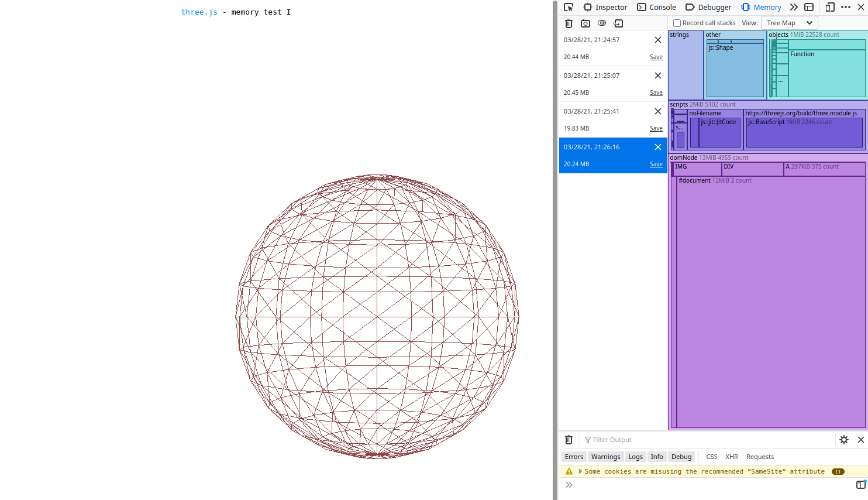Open the Debugger tab
This screenshot has height=500, width=868.
point(708,7)
